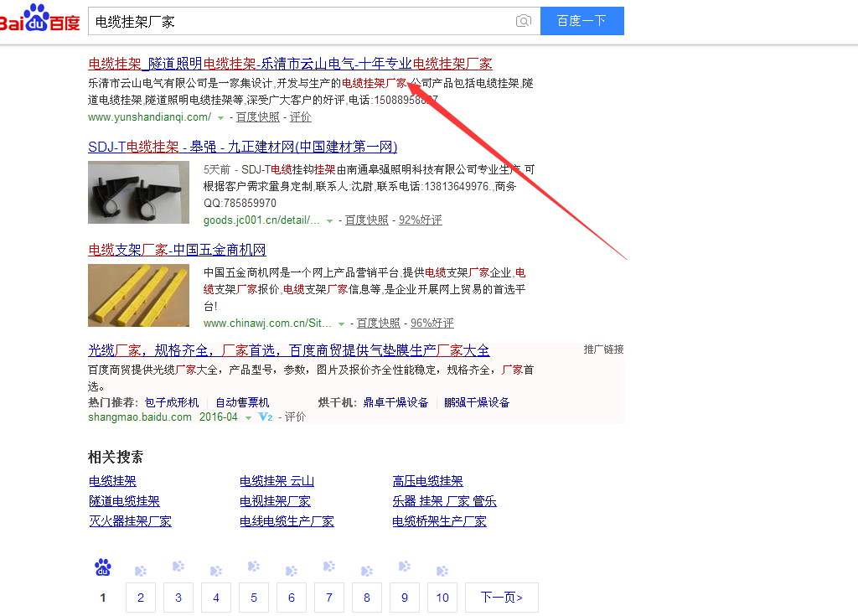Click the paw icon above page 2
Screen dimensions: 858x616
pos(141,571)
